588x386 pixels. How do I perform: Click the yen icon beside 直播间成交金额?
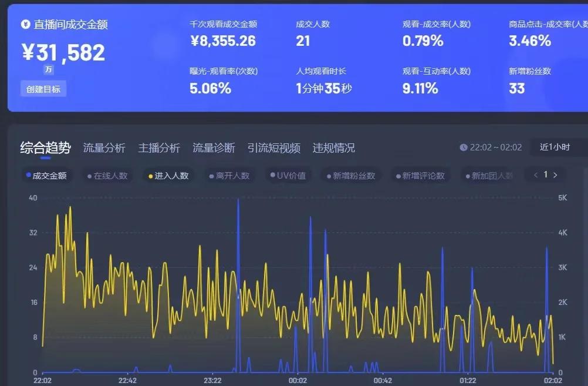click(25, 25)
